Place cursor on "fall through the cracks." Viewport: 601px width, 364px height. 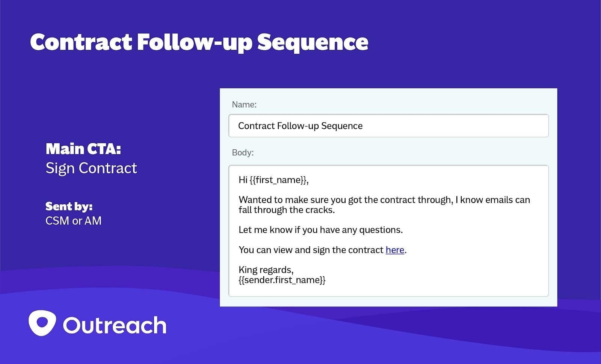287,210
